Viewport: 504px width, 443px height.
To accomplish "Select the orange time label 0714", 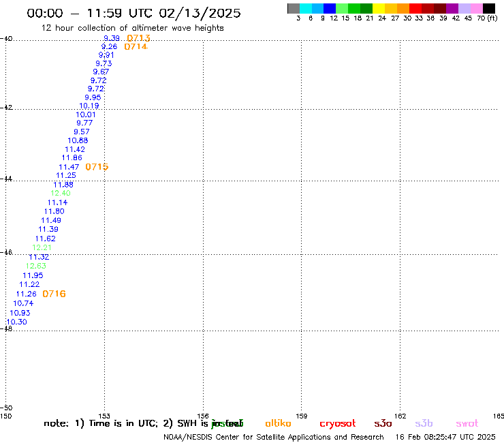I will pos(136,46).
